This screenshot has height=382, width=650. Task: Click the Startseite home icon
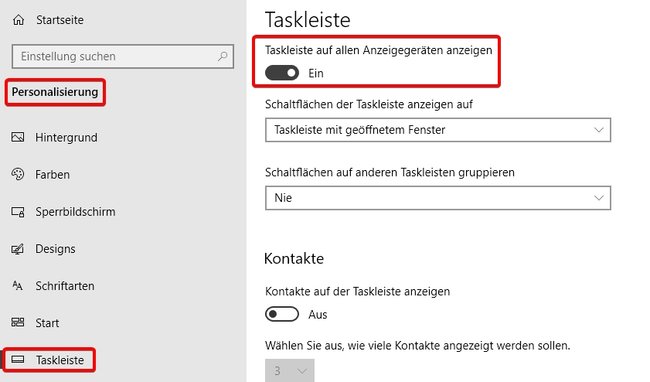pyautogui.click(x=18, y=20)
